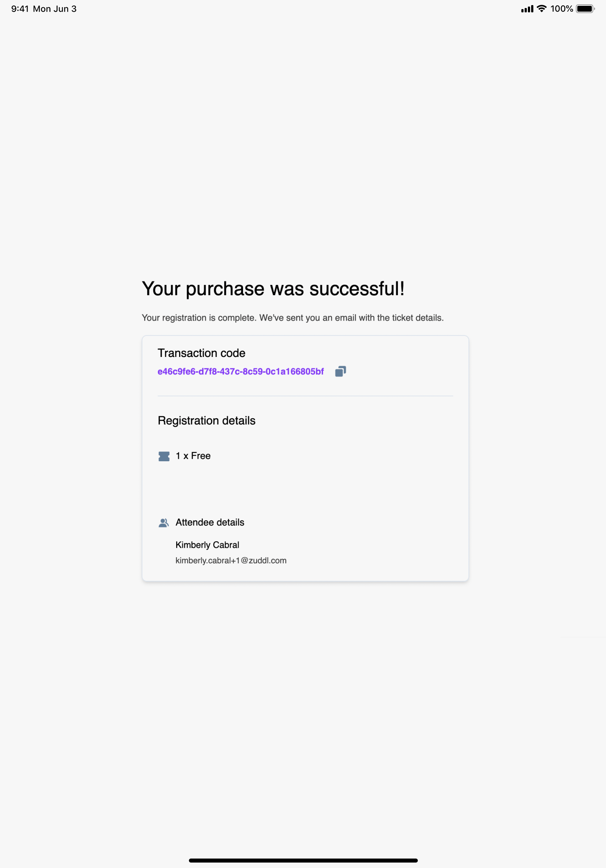
Task: Tap the cellular signal bars icon
Action: [527, 9]
